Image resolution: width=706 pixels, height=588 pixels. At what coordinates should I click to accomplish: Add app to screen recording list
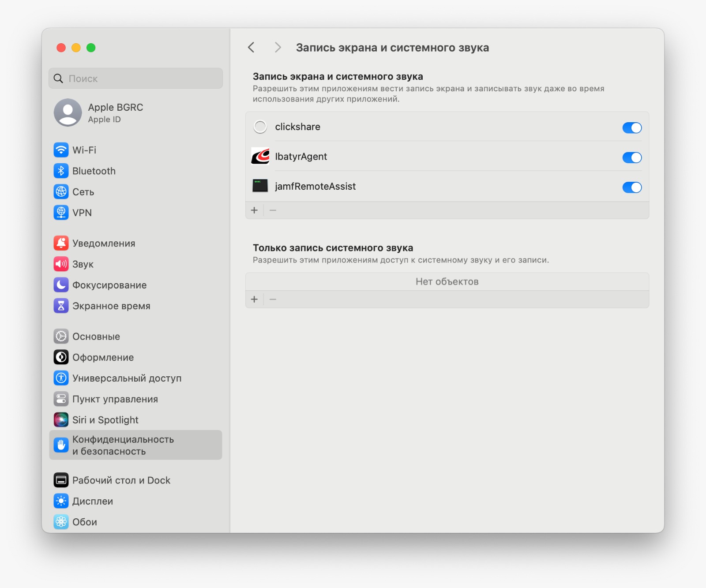[254, 210]
